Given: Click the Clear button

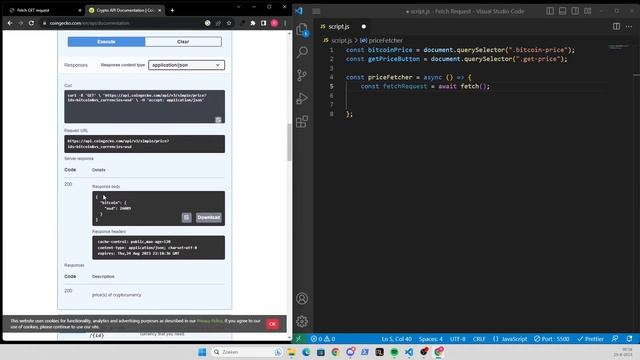Looking at the screenshot, I should pos(183,42).
